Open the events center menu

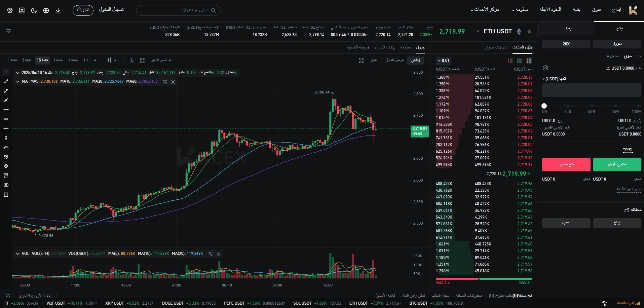tap(485, 9)
